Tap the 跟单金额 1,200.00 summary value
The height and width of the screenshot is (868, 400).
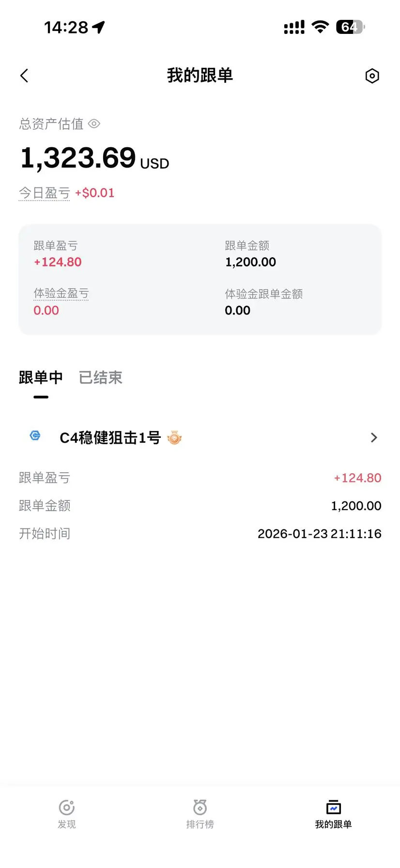[x=250, y=262]
